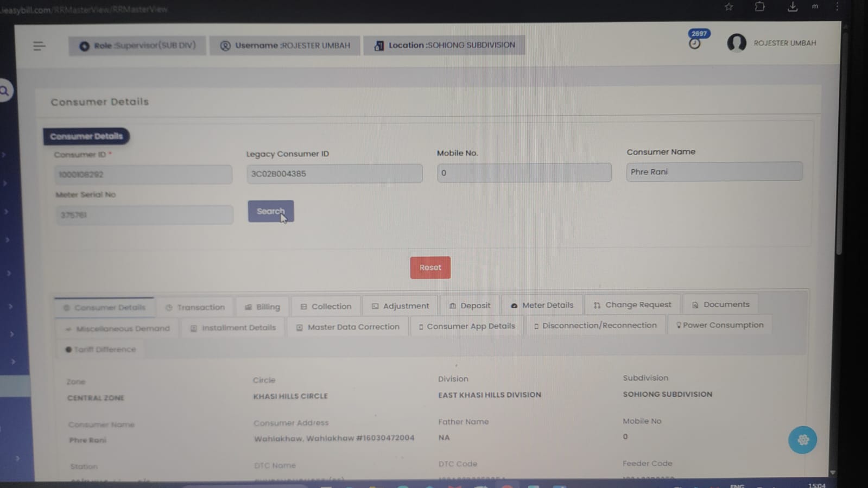Click the dark Consumer Details pill heading

click(x=86, y=136)
